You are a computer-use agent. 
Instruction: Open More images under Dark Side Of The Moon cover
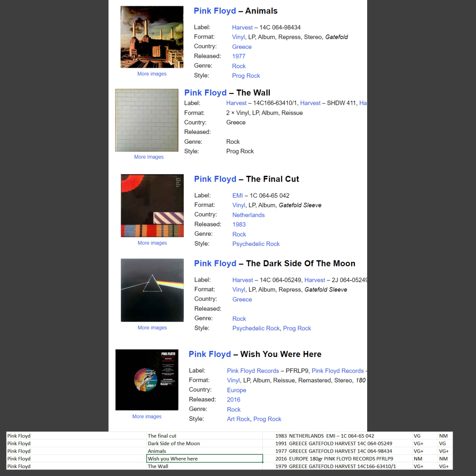click(152, 327)
